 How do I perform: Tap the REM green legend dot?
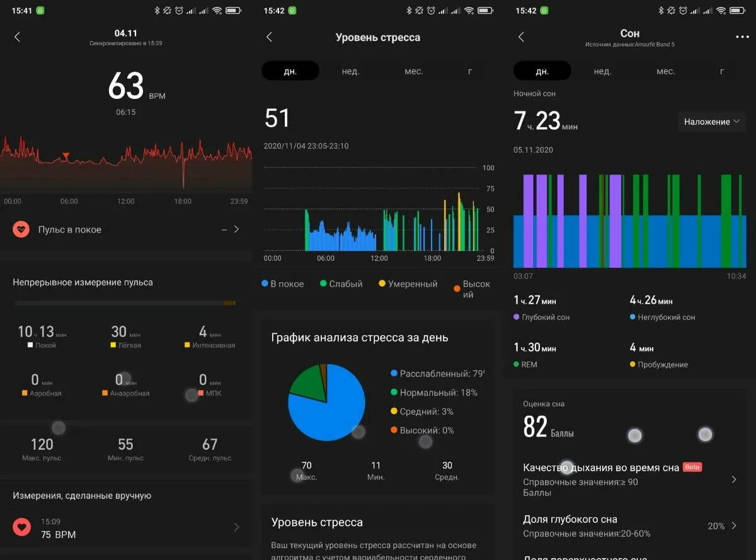pyautogui.click(x=517, y=364)
